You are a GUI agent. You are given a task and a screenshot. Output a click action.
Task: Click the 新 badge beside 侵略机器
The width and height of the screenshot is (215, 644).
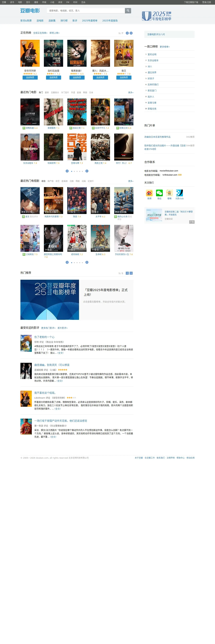24,128
